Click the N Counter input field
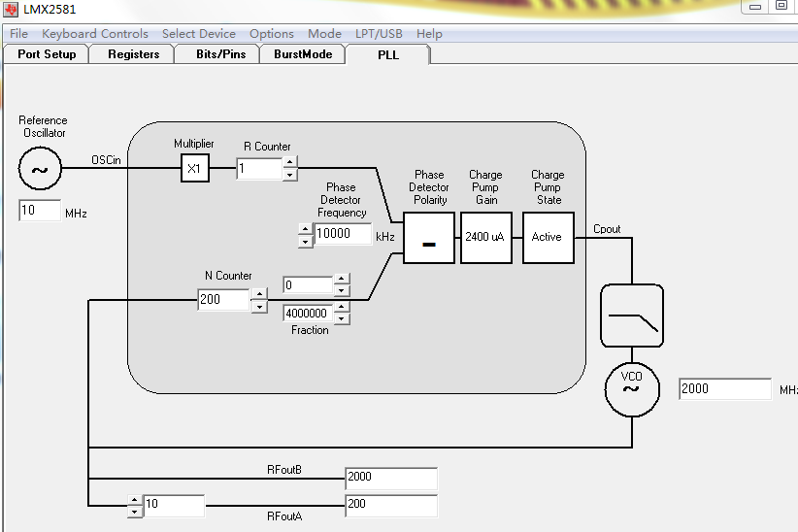Viewport: 798px width, 532px height. (x=224, y=299)
